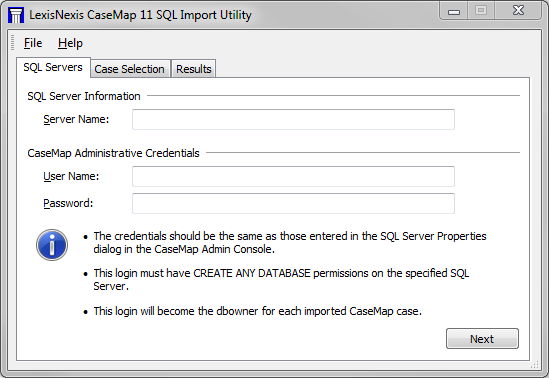Image resolution: width=549 pixels, height=378 pixels.
Task: Open the File menu
Action: pyautogui.click(x=33, y=43)
